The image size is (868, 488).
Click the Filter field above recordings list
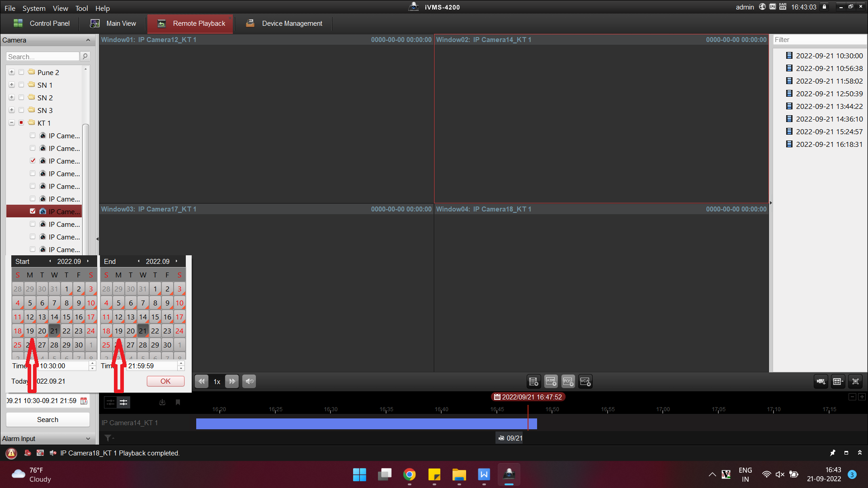819,40
